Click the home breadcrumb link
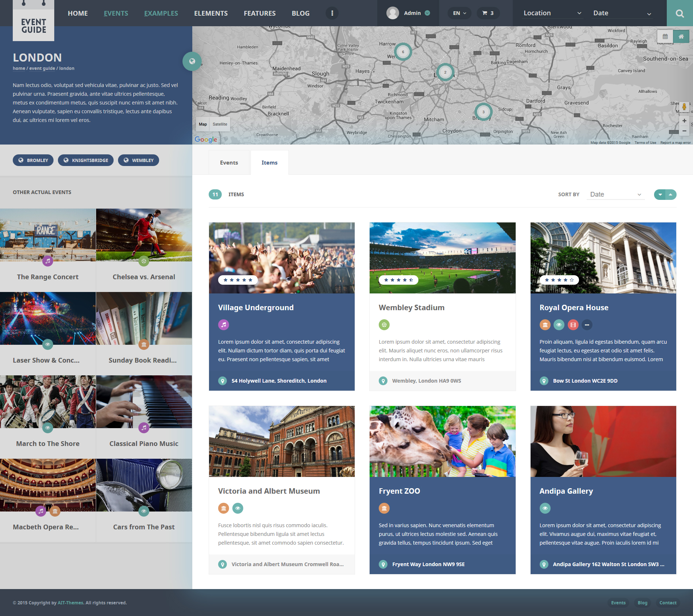 (x=19, y=68)
